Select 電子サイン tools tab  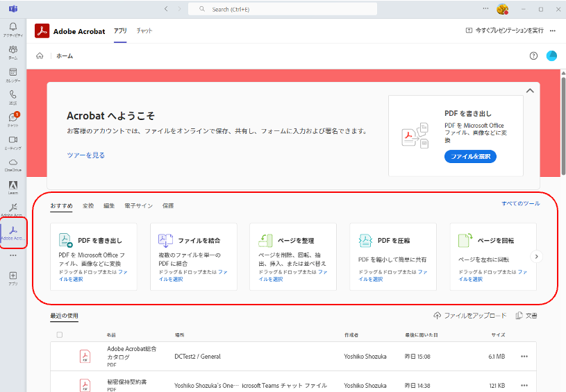[139, 205]
